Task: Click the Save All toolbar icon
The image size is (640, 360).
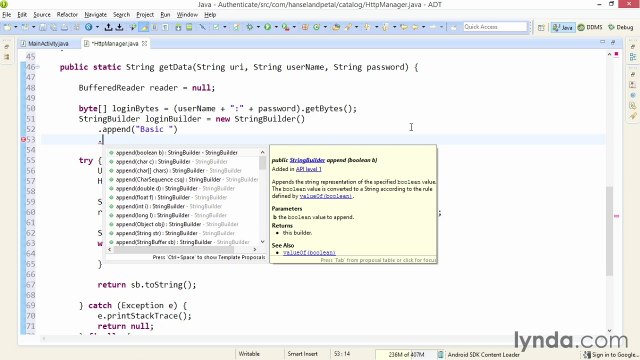Action: [53, 27]
